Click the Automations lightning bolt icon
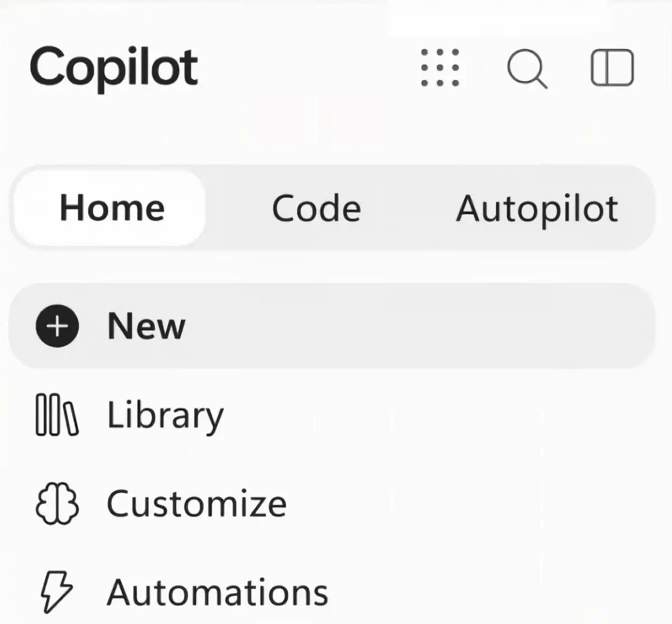 point(57,592)
